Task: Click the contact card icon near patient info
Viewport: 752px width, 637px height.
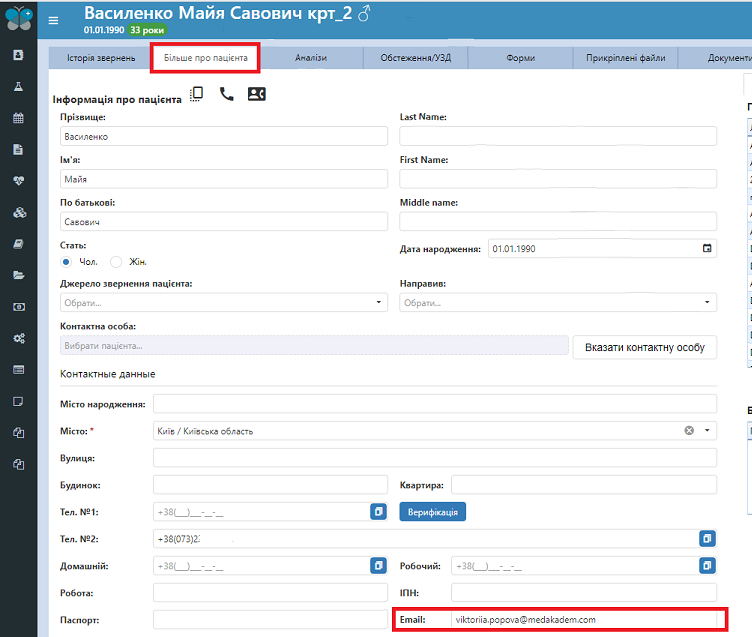Action: (x=256, y=94)
